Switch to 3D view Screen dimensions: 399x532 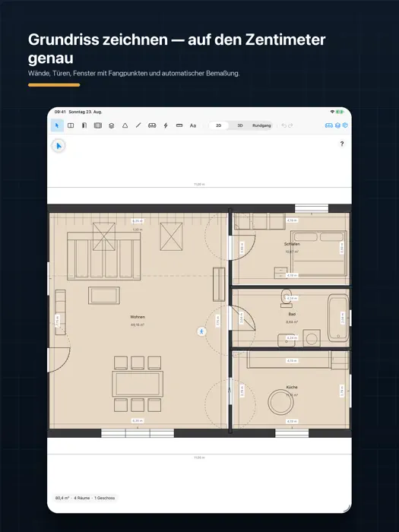click(x=240, y=125)
